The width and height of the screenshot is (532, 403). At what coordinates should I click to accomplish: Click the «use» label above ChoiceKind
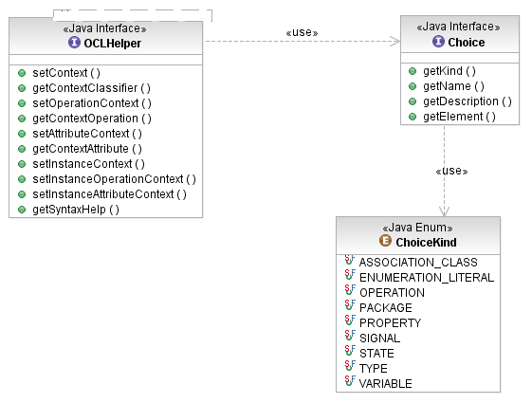pos(451,171)
